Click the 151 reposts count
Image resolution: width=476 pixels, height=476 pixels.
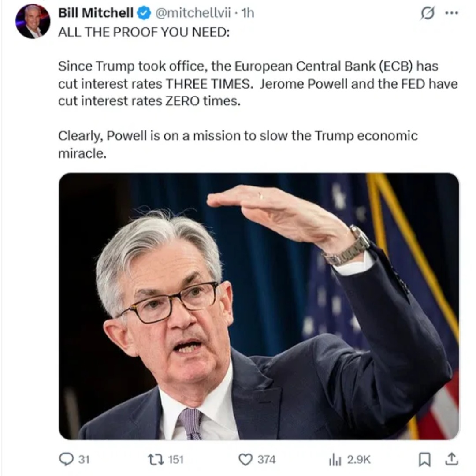coord(175,459)
